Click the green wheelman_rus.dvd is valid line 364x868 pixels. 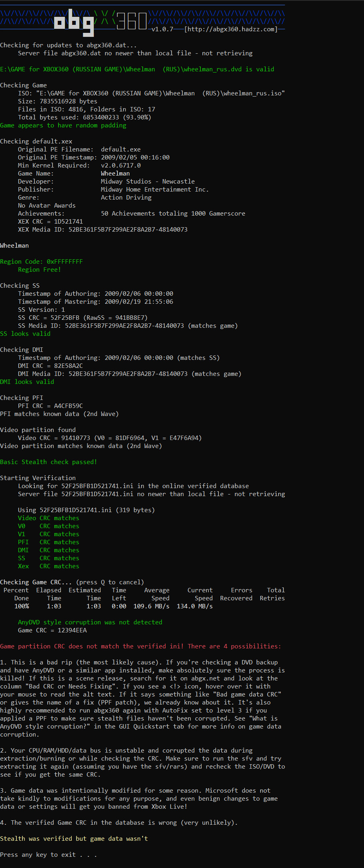click(137, 69)
